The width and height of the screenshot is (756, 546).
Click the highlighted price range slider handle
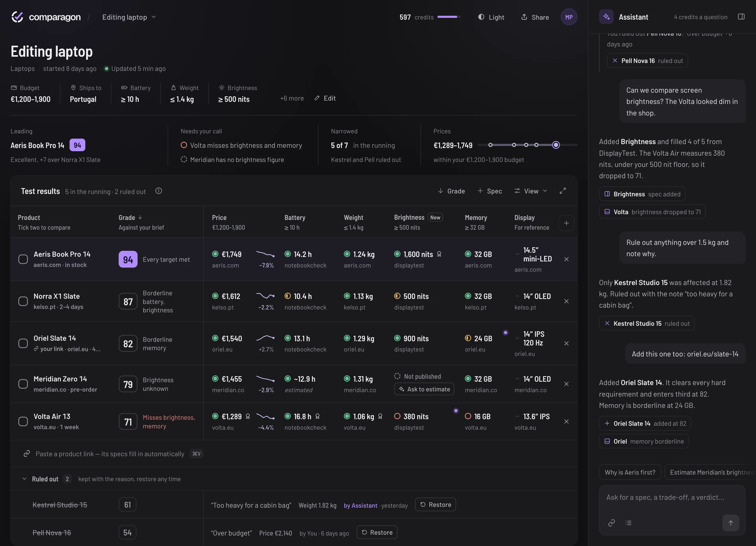555,145
